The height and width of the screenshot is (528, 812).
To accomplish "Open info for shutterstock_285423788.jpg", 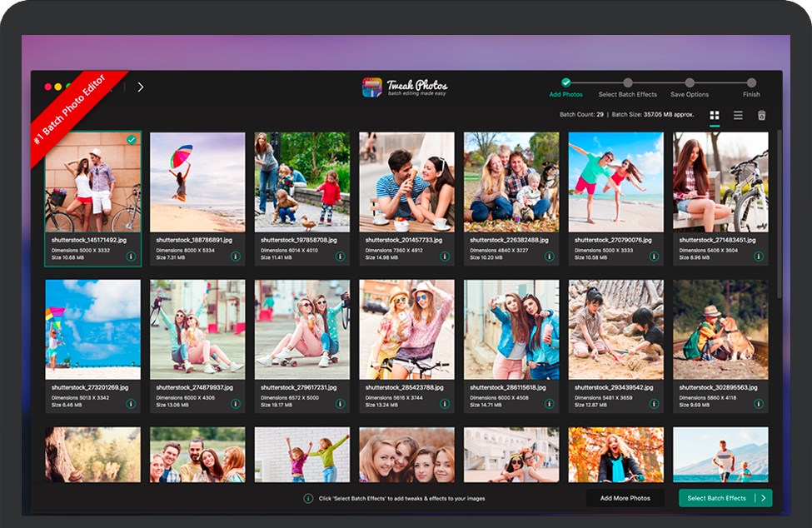I will point(445,404).
